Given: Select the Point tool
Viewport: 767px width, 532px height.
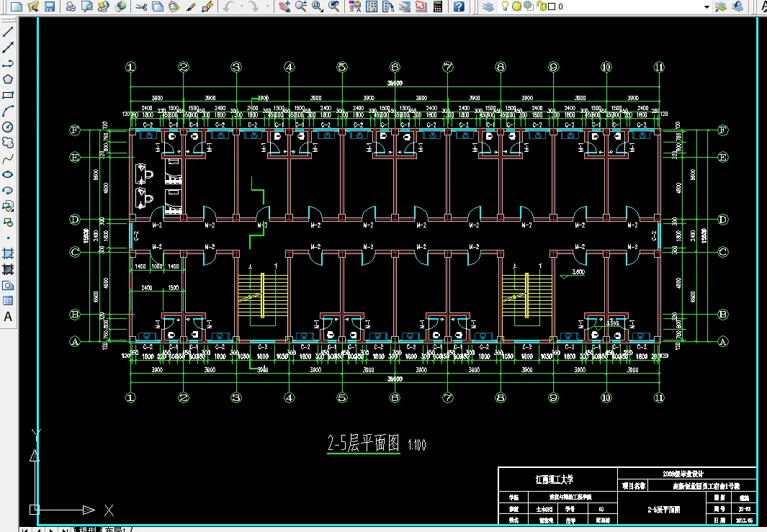Looking at the screenshot, I should [8, 238].
